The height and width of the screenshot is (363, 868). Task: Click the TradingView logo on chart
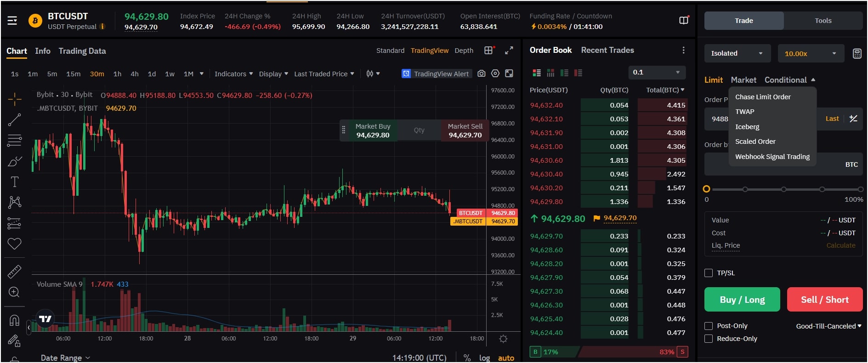pos(45,318)
